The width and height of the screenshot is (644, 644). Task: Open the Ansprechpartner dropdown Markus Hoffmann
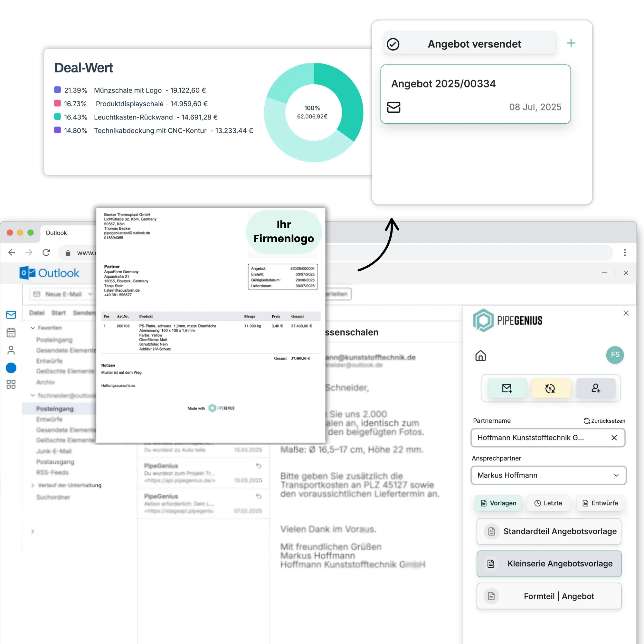click(x=548, y=475)
